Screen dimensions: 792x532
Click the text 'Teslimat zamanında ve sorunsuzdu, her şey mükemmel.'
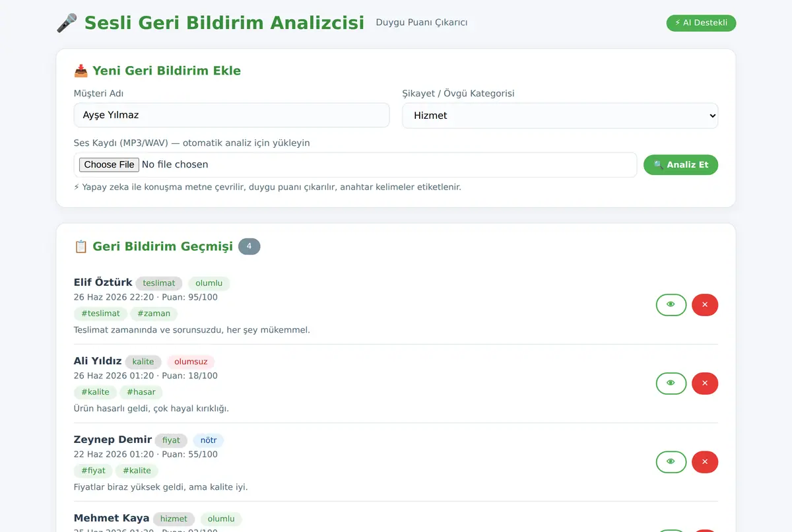pyautogui.click(x=192, y=330)
